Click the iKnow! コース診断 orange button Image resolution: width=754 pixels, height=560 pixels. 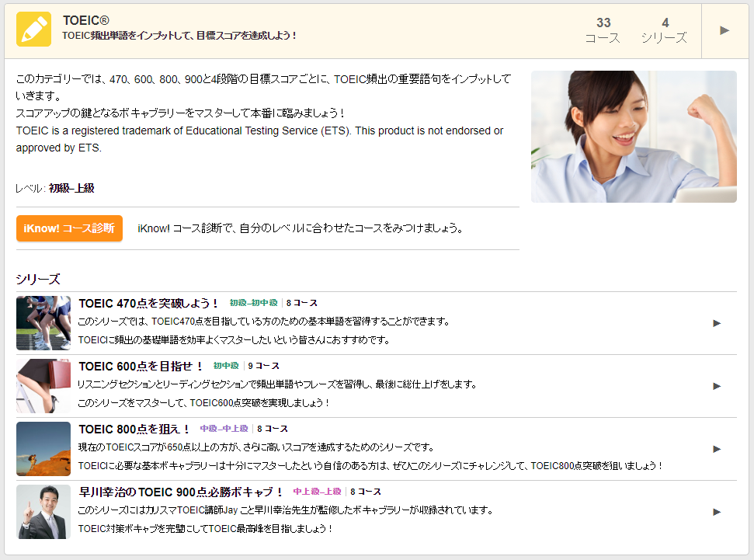(69, 228)
